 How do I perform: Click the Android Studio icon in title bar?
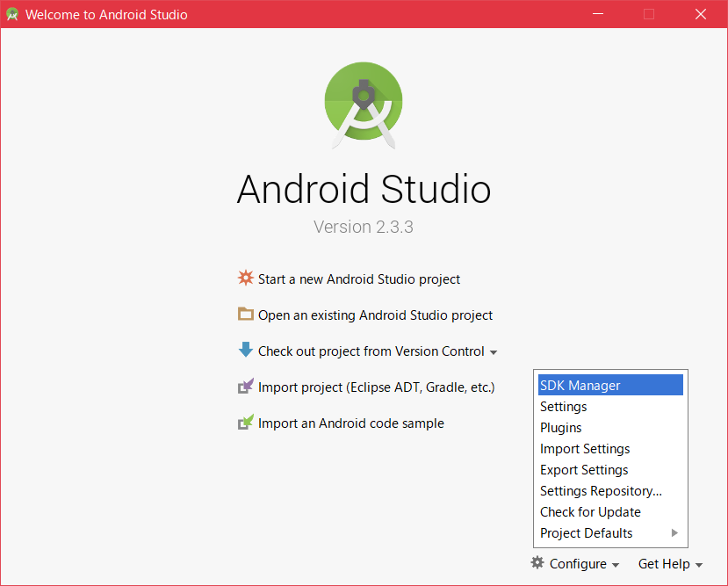pyautogui.click(x=12, y=14)
